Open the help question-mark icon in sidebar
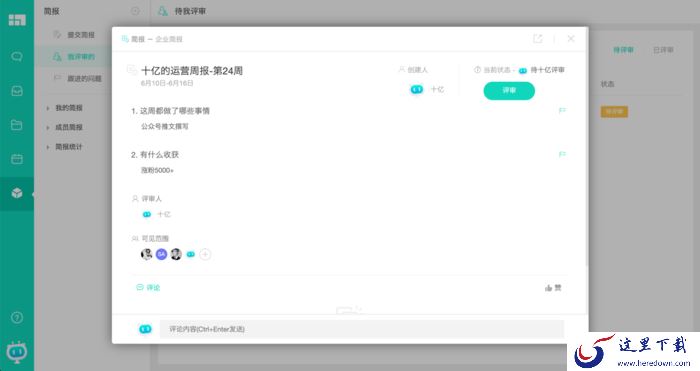The image size is (700, 371). click(x=17, y=317)
